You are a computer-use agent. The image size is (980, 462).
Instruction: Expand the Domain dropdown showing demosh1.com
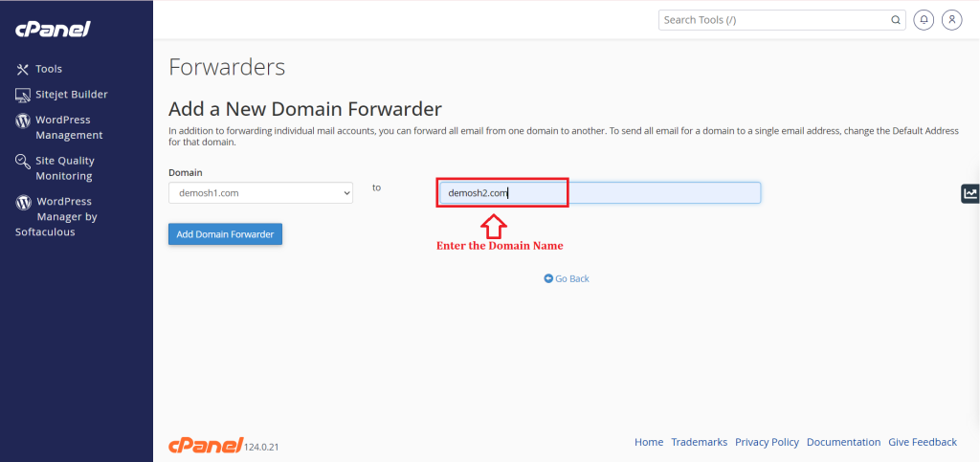point(260,193)
